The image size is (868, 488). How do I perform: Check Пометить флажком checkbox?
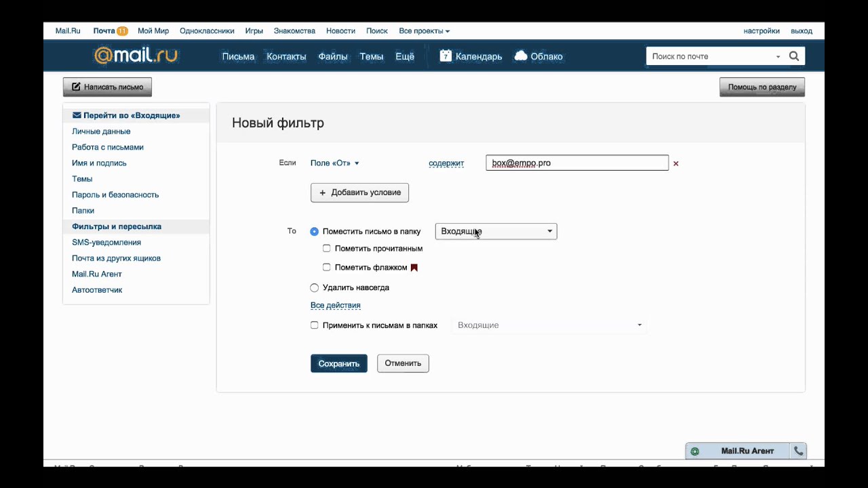pos(326,267)
